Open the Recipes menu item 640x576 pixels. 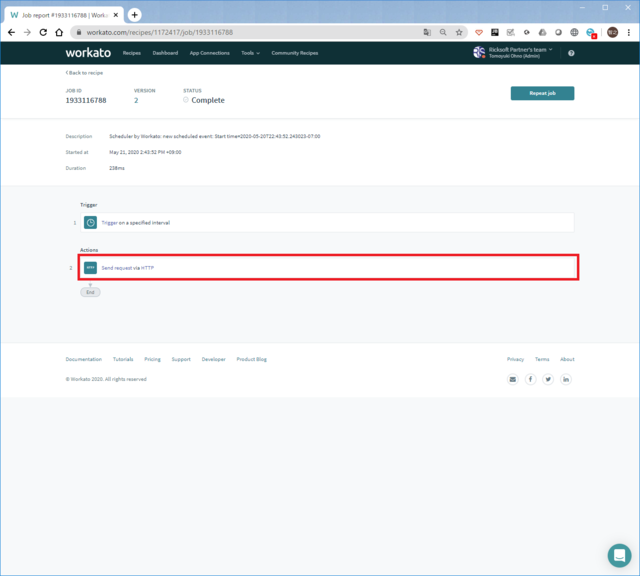point(131,53)
